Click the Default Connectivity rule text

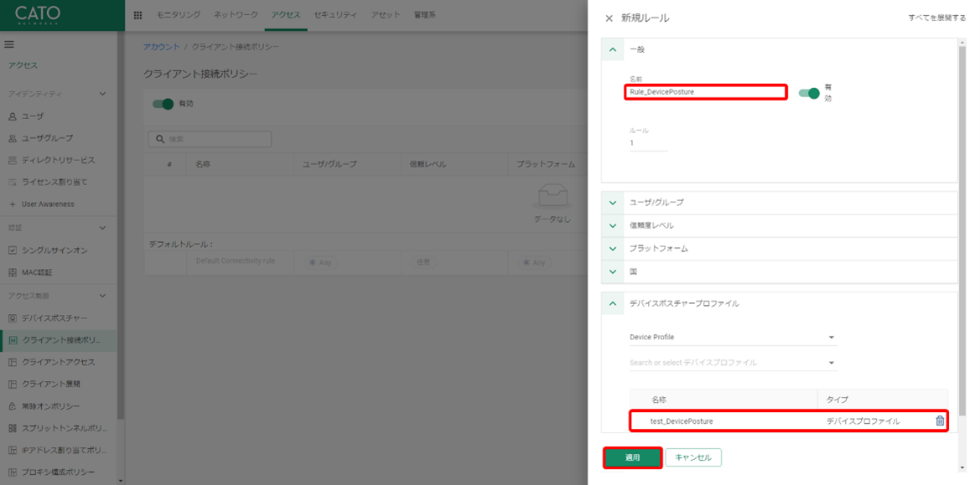coord(235,261)
